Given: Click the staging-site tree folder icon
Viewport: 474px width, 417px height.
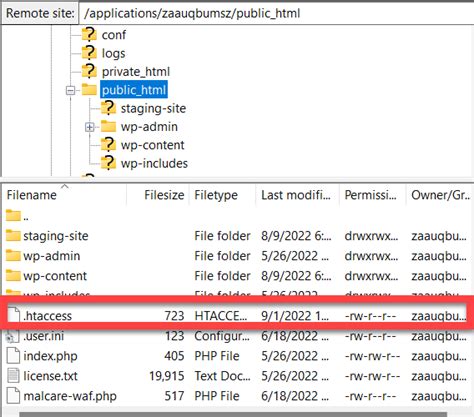Looking at the screenshot, I should click(108, 108).
